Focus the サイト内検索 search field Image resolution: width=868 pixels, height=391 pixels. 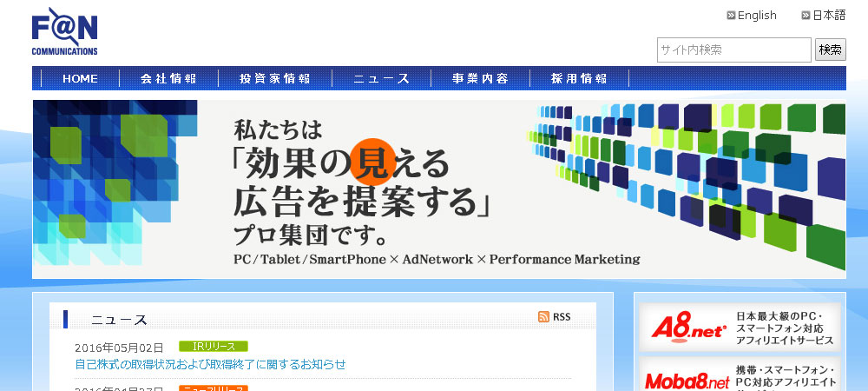pyautogui.click(x=734, y=50)
